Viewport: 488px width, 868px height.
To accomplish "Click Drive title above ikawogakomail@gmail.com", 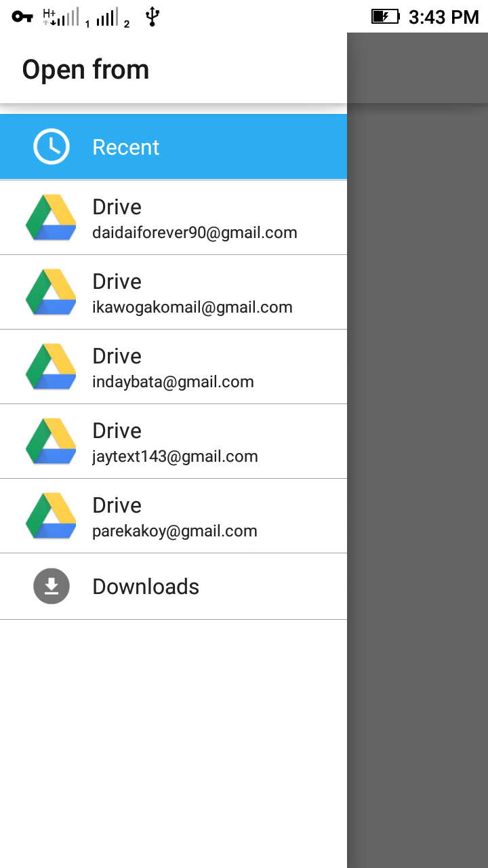I will [117, 281].
